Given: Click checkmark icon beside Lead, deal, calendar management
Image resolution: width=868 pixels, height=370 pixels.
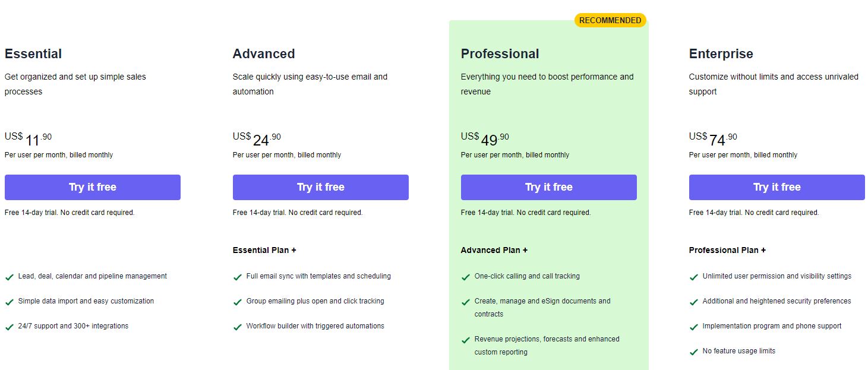Looking at the screenshot, I should tap(10, 277).
